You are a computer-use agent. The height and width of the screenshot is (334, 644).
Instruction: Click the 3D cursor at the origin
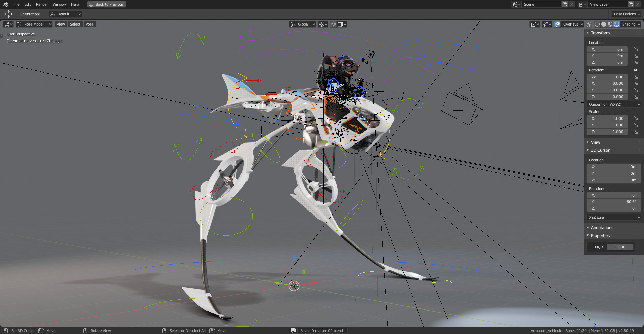coord(294,286)
